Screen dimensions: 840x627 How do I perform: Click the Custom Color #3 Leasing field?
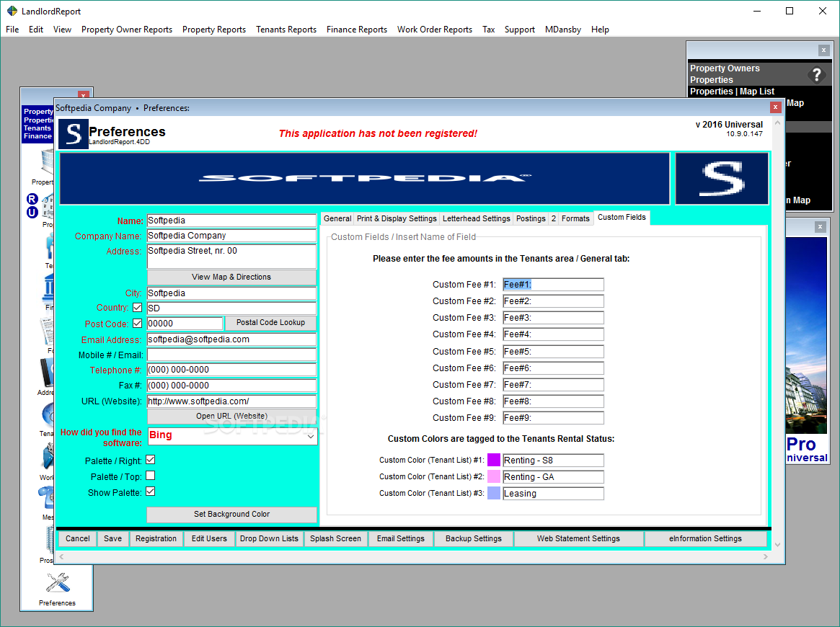[553, 493]
